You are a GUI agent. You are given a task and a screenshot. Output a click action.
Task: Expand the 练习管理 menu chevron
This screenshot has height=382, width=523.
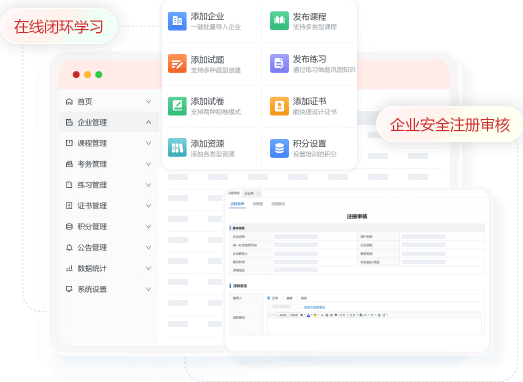[x=148, y=185]
